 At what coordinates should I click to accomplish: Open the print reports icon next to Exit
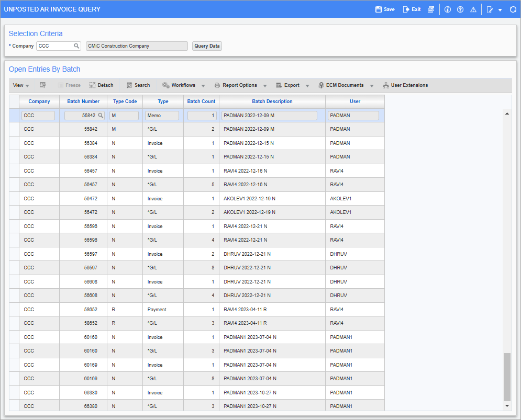click(x=430, y=9)
